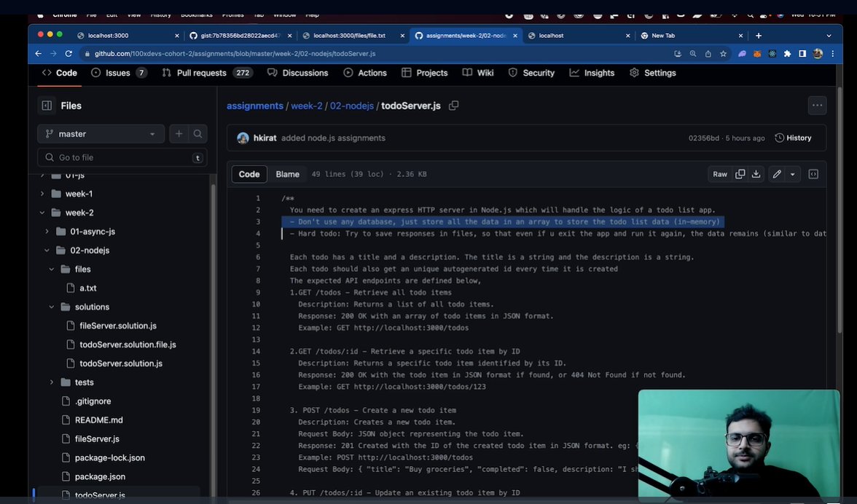This screenshot has height=504, width=857.
Task: Open the kebab menu above the file header
Action: 817,106
